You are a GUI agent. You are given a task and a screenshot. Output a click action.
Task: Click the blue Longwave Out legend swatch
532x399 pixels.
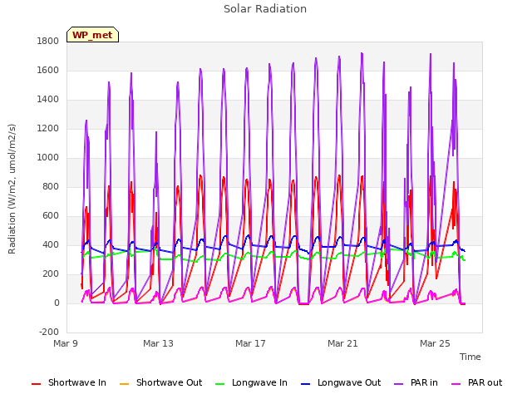(x=305, y=384)
